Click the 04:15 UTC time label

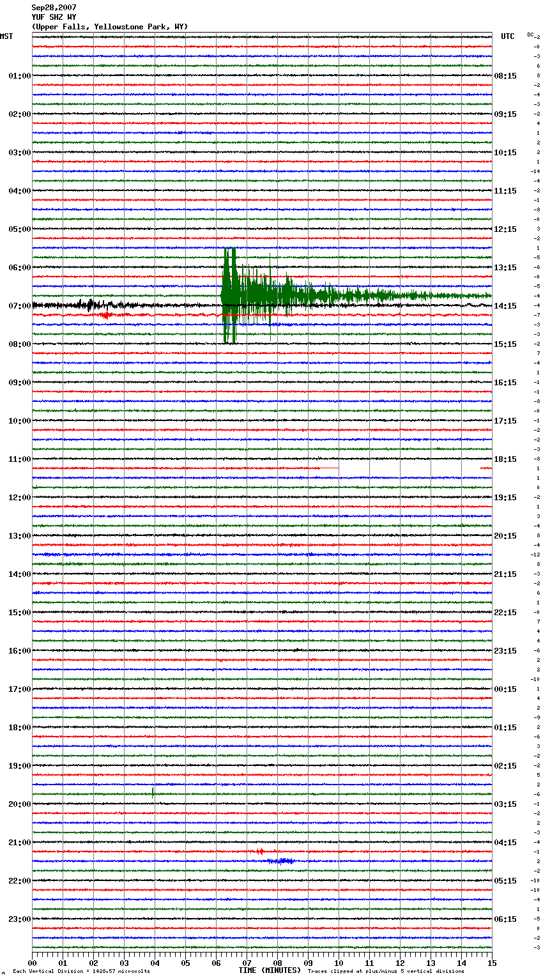505,843
